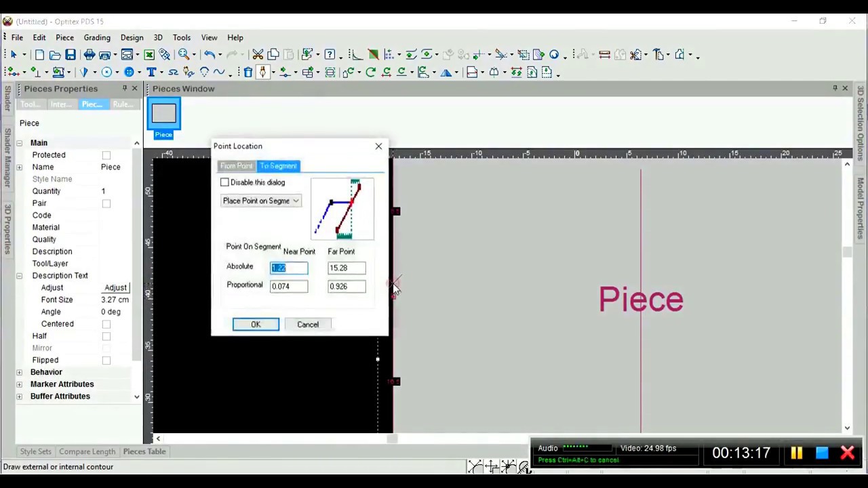Image resolution: width=868 pixels, height=488 pixels.
Task: Collapse the Main section
Action: [x=19, y=143]
